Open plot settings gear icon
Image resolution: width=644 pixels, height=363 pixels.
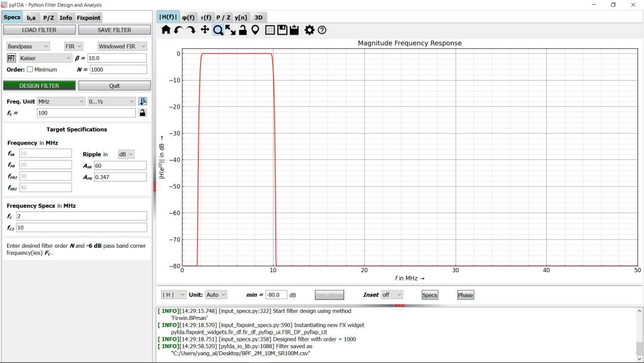[309, 30]
